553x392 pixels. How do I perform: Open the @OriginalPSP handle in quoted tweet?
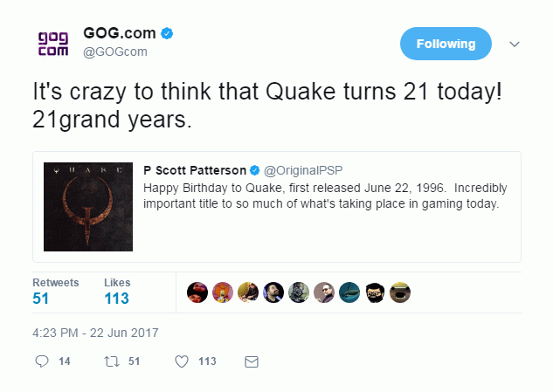pos(303,170)
